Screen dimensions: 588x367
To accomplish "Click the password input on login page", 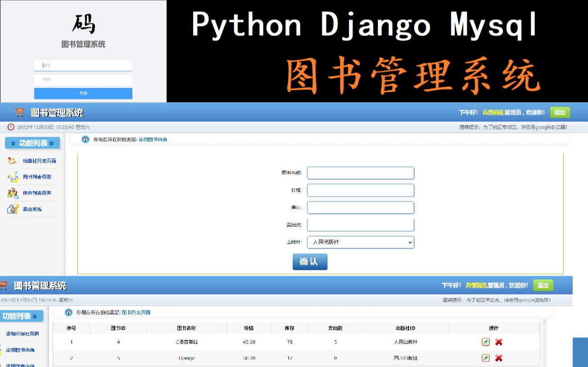I will click(83, 80).
